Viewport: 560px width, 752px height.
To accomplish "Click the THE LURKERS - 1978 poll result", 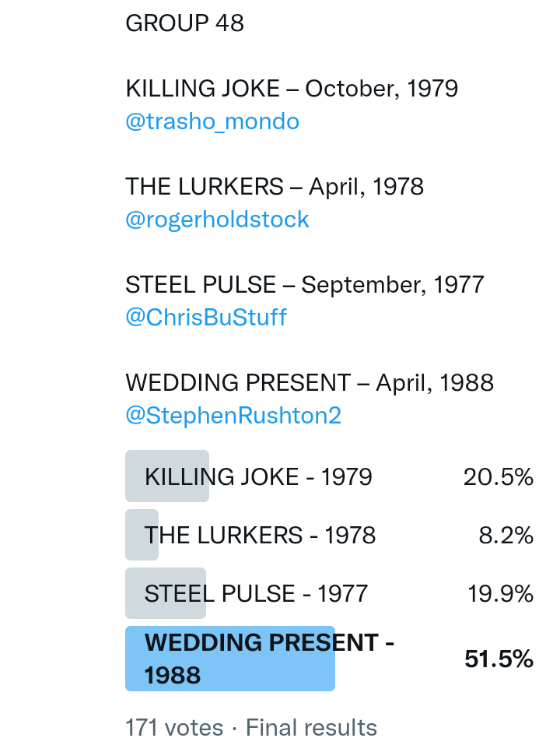I will pyautogui.click(x=260, y=535).
